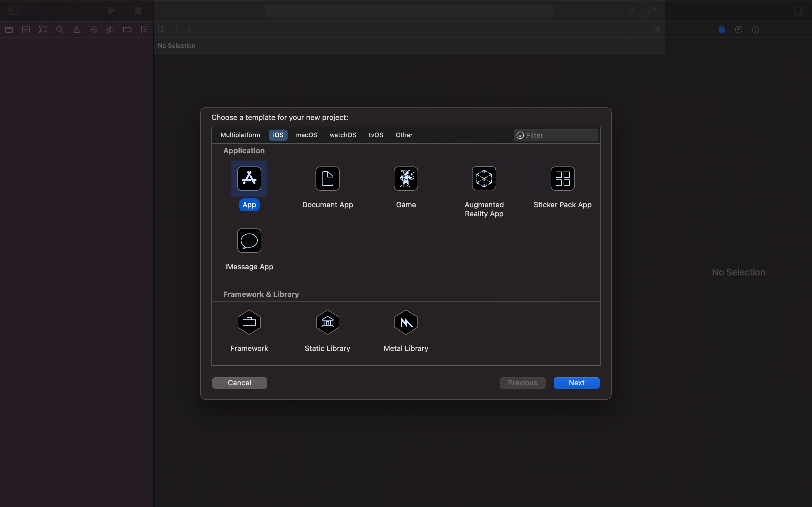Click the Next button
The width and height of the screenshot is (812, 507).
pos(576,383)
